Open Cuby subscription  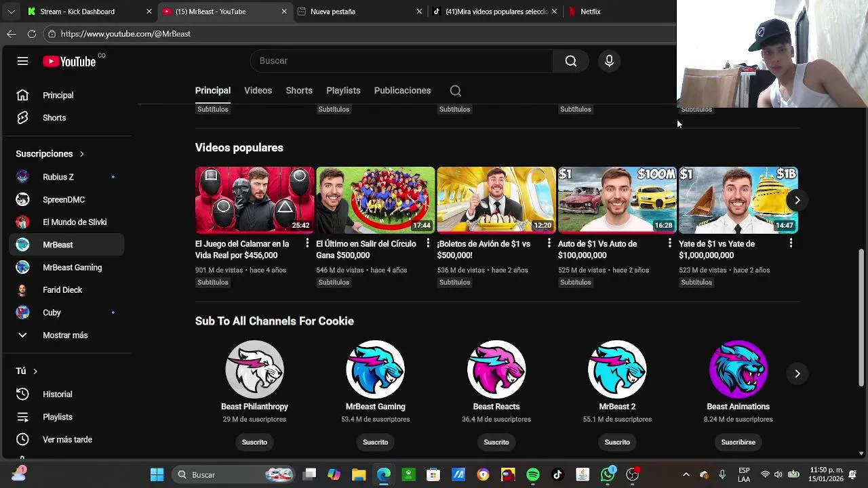[66, 312]
